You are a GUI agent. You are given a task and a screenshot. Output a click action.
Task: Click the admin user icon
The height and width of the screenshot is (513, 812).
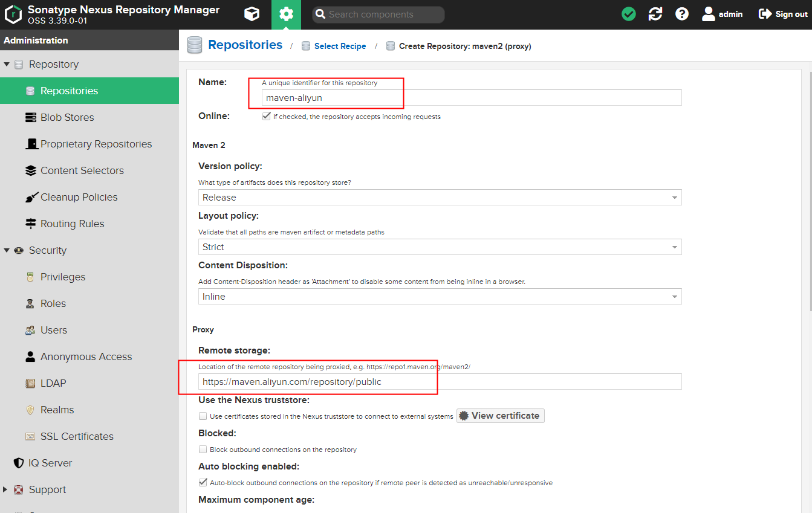click(709, 14)
